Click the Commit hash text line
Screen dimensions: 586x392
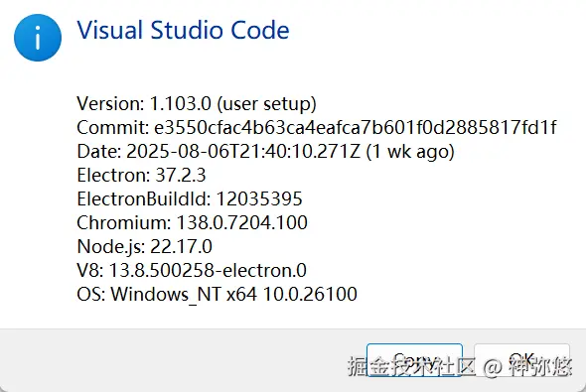click(317, 127)
